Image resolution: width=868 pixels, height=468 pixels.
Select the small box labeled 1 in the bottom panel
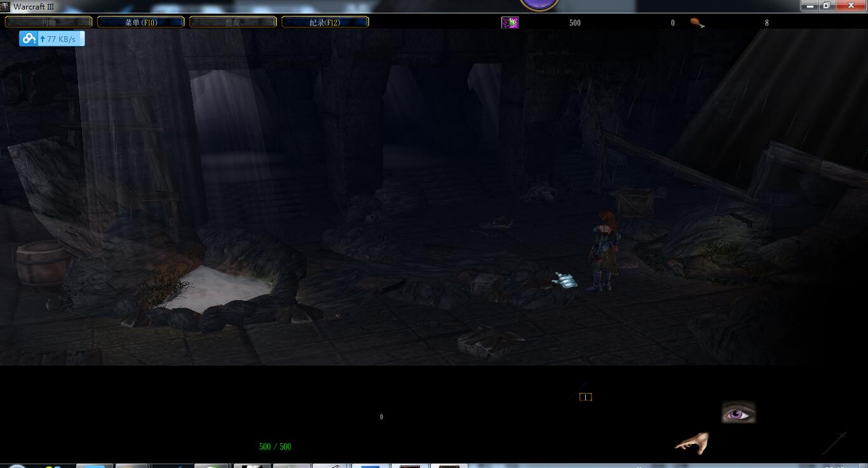[585, 397]
